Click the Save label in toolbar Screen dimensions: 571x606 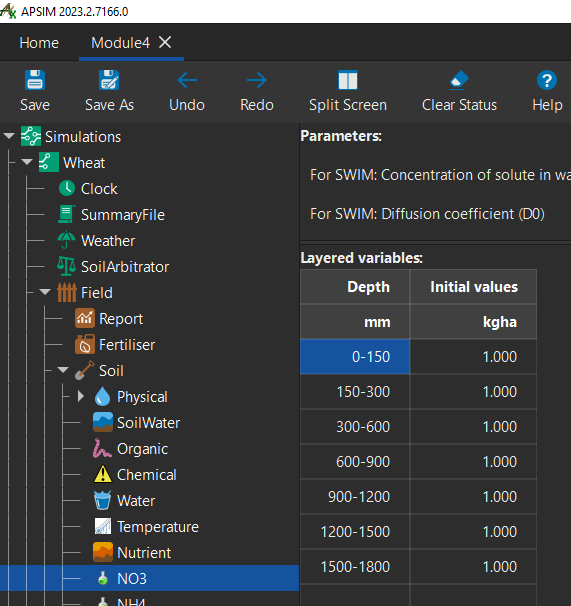[x=35, y=105]
